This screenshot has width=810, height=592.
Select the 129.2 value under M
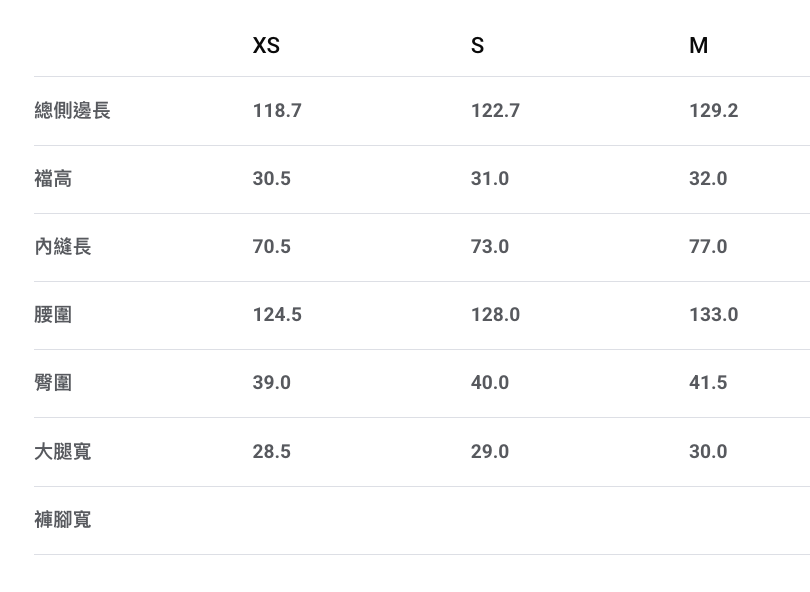(713, 111)
